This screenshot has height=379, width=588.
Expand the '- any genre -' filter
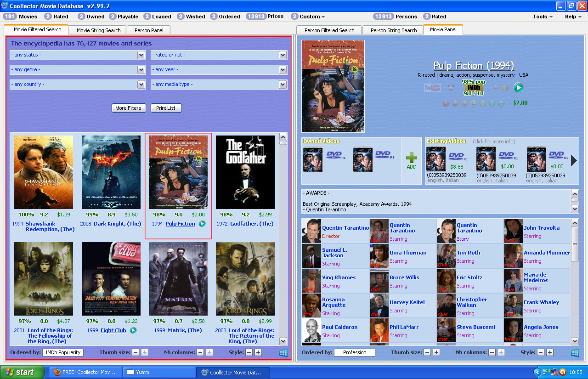pos(78,70)
